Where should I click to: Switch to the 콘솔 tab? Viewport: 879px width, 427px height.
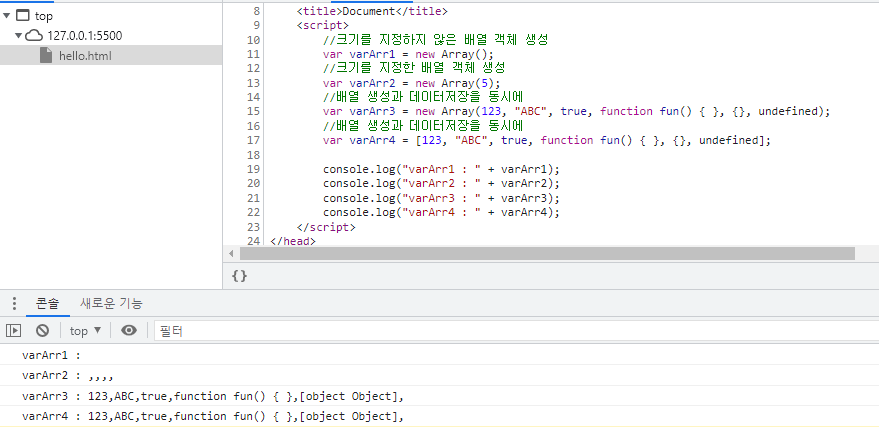[47, 304]
